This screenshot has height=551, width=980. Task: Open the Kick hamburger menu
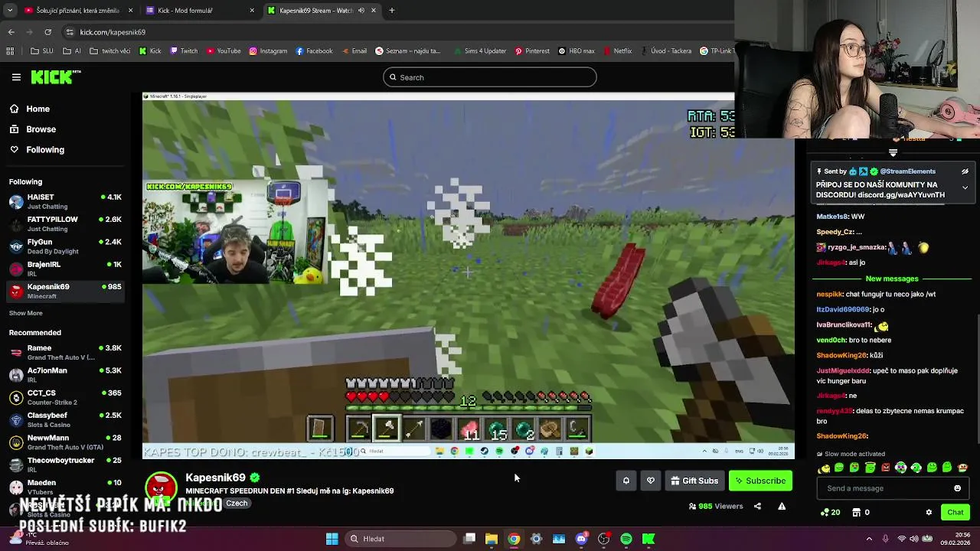click(x=16, y=77)
